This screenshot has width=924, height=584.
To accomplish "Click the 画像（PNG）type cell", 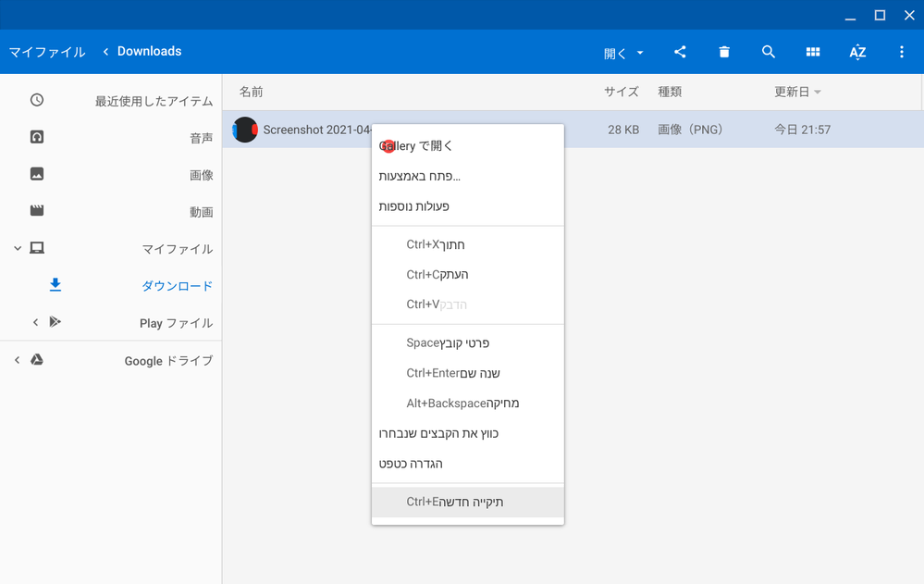I will [x=690, y=130].
